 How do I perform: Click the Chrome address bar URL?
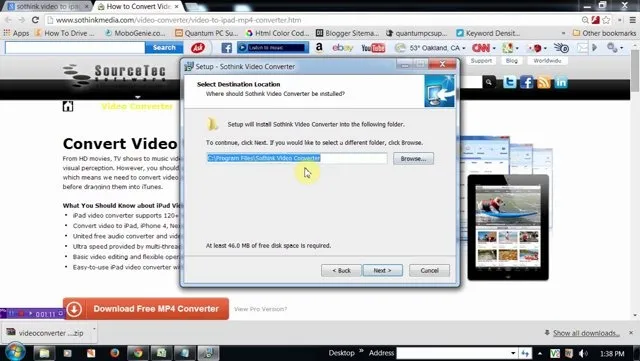178,20
